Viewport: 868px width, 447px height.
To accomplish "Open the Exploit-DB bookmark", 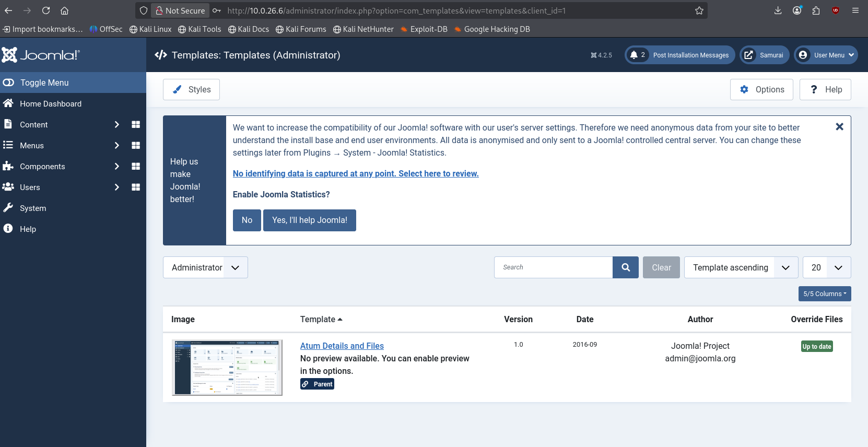I will 424,29.
